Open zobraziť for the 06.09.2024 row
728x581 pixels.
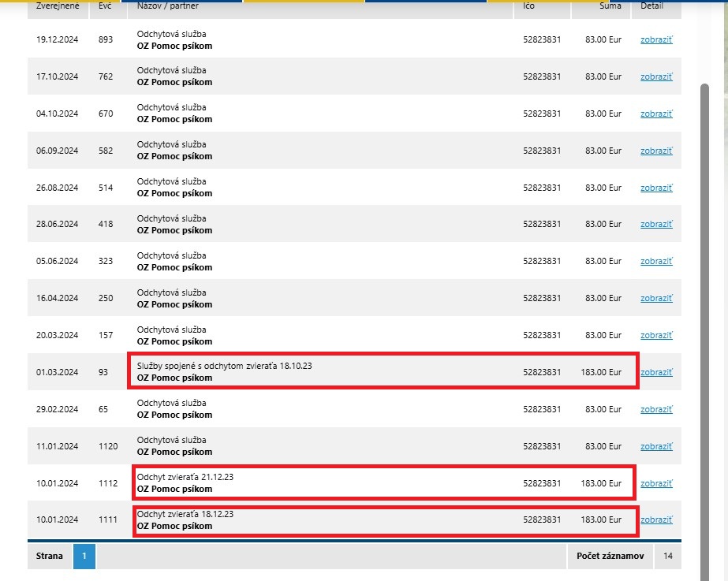pyautogui.click(x=655, y=151)
